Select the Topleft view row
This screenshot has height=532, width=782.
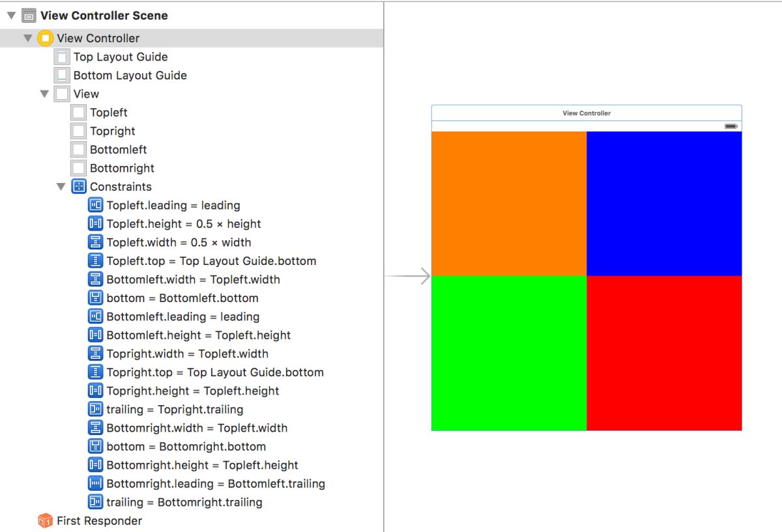tap(192, 113)
